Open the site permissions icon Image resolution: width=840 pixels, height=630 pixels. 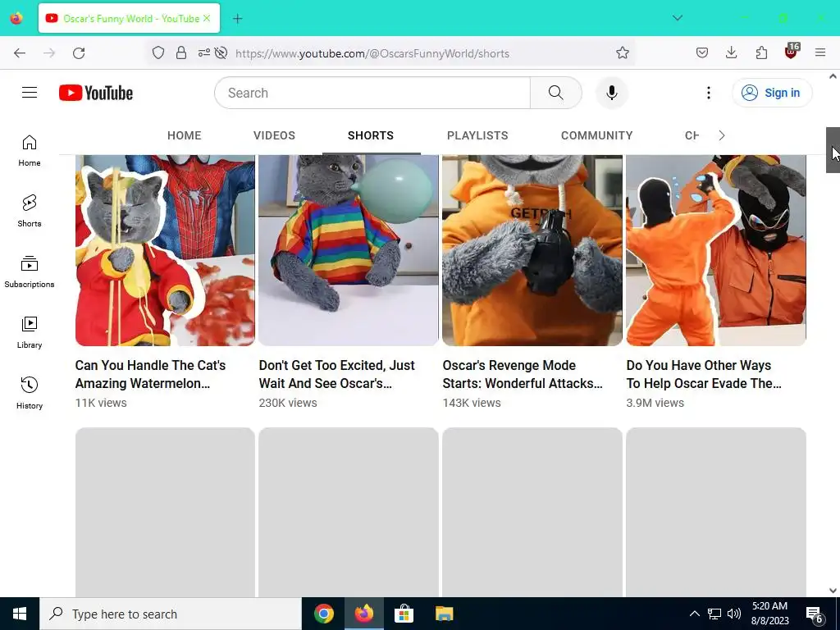(203, 52)
